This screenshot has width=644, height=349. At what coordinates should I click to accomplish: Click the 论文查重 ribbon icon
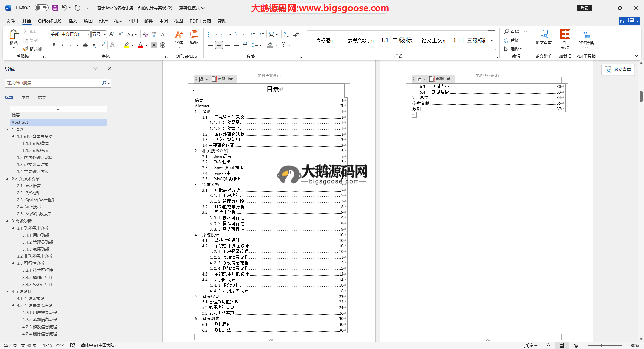point(543,37)
